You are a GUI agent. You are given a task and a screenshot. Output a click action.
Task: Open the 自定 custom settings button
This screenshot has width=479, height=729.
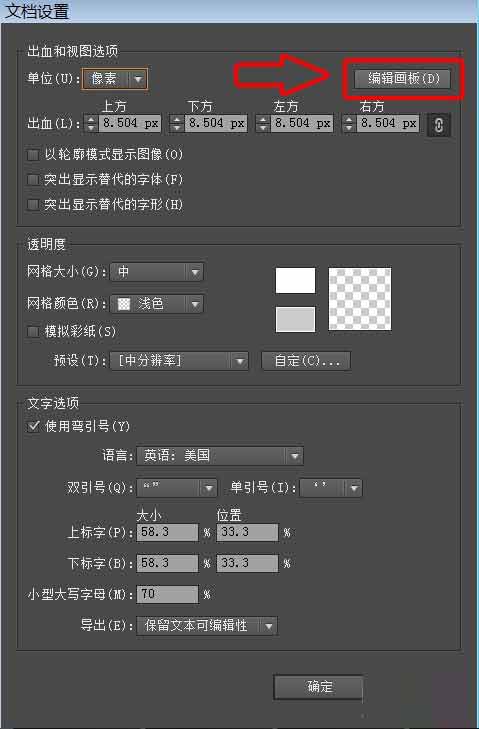[306, 361]
